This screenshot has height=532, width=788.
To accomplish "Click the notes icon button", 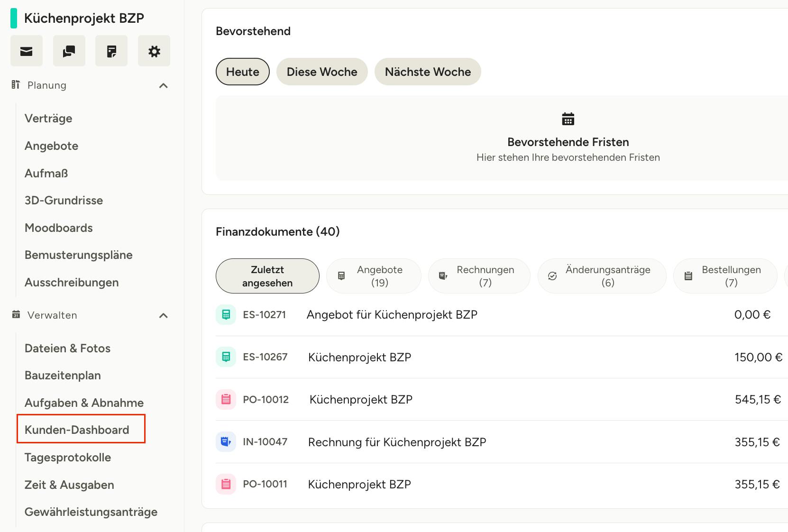I will [x=111, y=51].
